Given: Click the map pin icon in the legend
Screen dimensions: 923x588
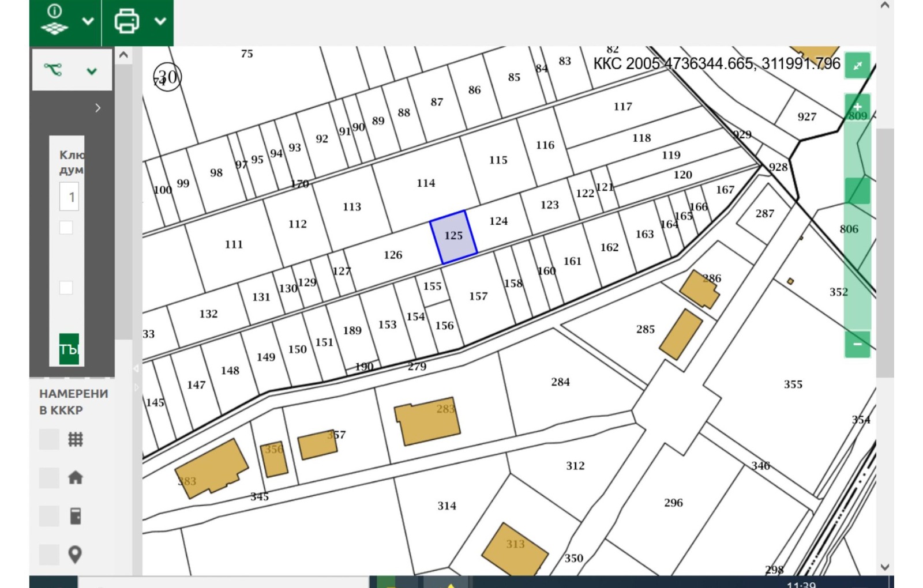Looking at the screenshot, I should pyautogui.click(x=75, y=555).
